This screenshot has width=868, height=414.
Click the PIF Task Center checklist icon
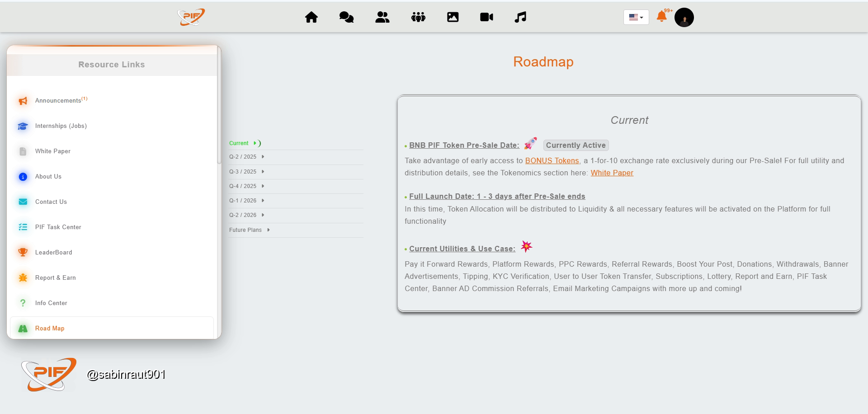(23, 227)
